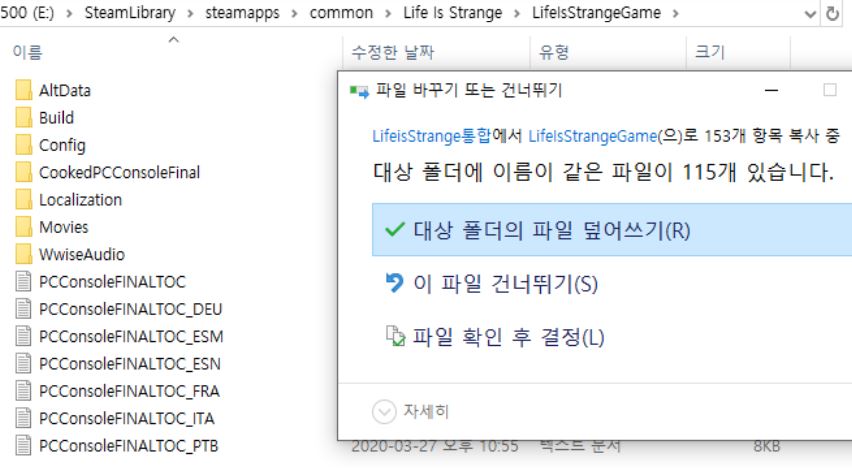The width and height of the screenshot is (852, 468).
Task: Select the AltData folder name
Action: [65, 90]
